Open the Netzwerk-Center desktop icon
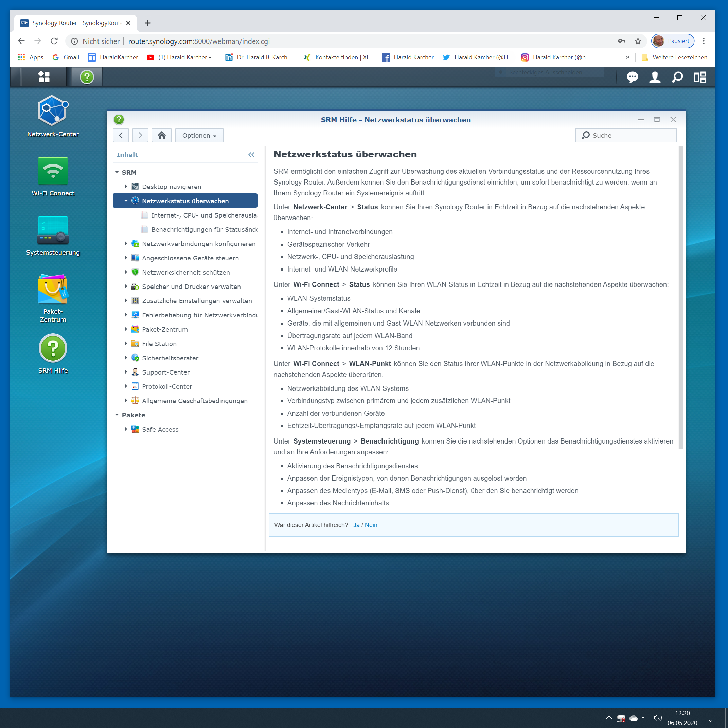 (x=53, y=111)
